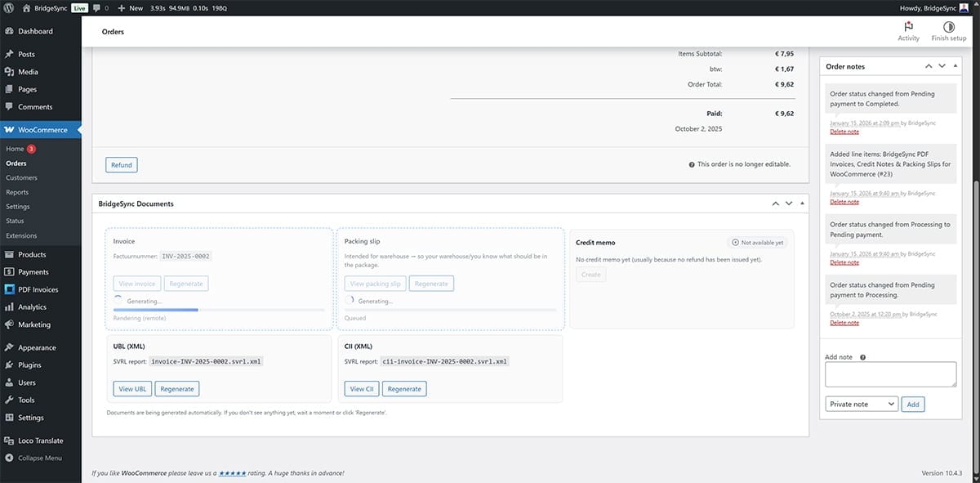Collapse the BridgeSync Documents panel
The image size is (980, 483).
pyautogui.click(x=801, y=203)
